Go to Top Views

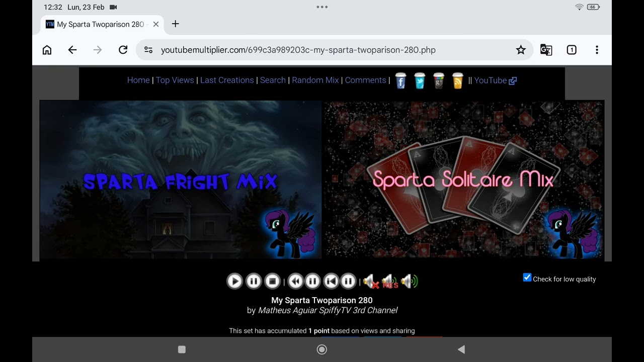pos(175,80)
